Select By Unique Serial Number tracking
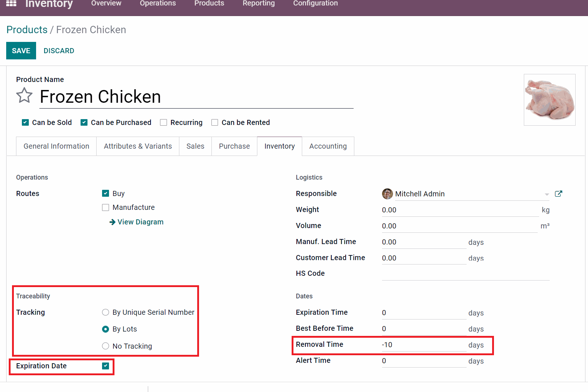This screenshot has width=588, height=392. [x=105, y=312]
